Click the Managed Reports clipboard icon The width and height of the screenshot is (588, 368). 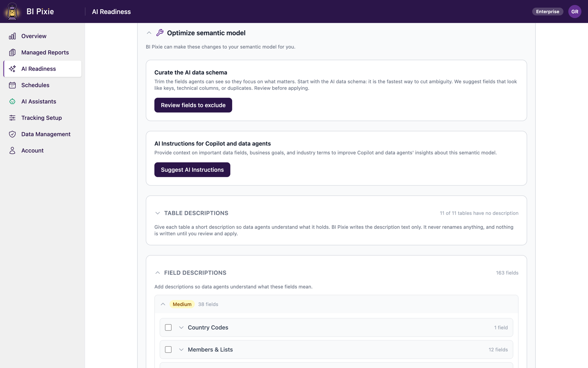coord(12,52)
